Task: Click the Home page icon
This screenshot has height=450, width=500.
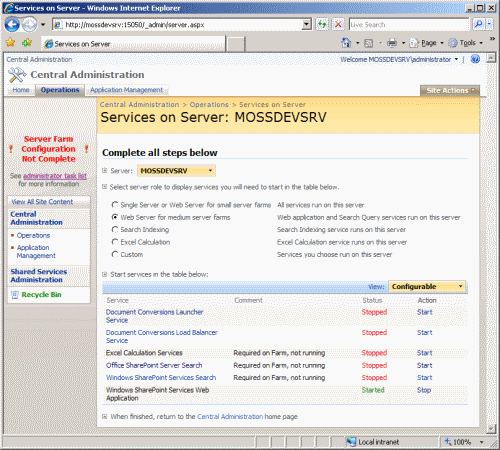Action: click(346, 43)
